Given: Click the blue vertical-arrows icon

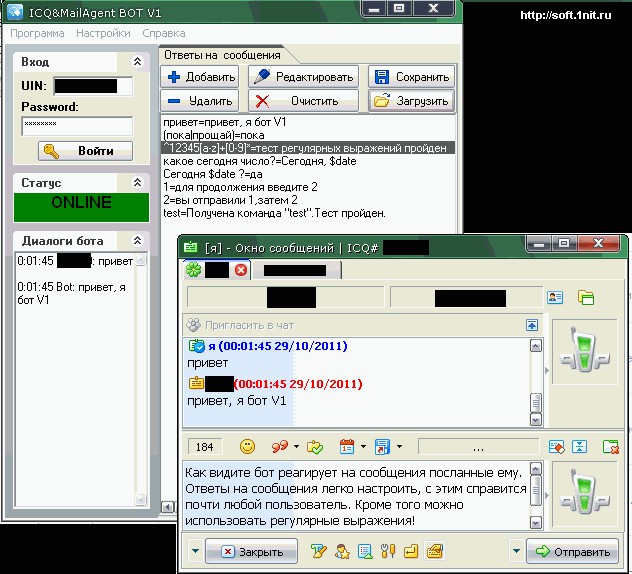Looking at the screenshot, I should [579, 447].
